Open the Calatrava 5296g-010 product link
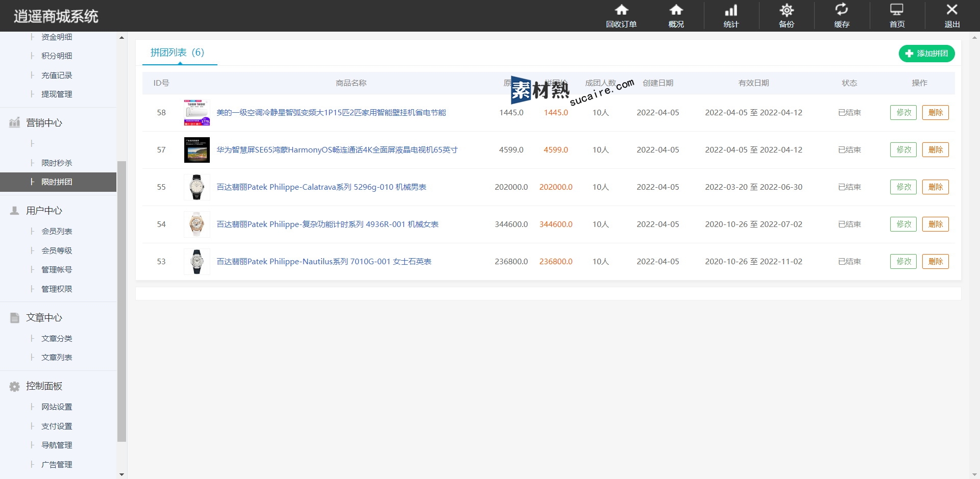 click(x=322, y=187)
